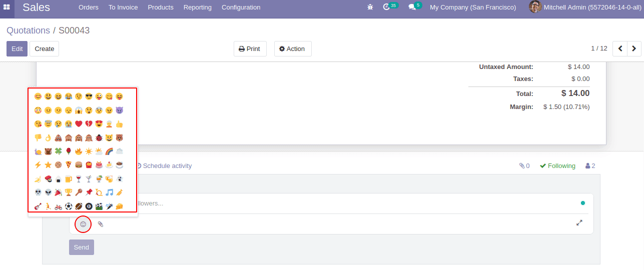Screen dimensions: 644x270
Task: Pick the cheese wedge emoji
Action: point(119,206)
